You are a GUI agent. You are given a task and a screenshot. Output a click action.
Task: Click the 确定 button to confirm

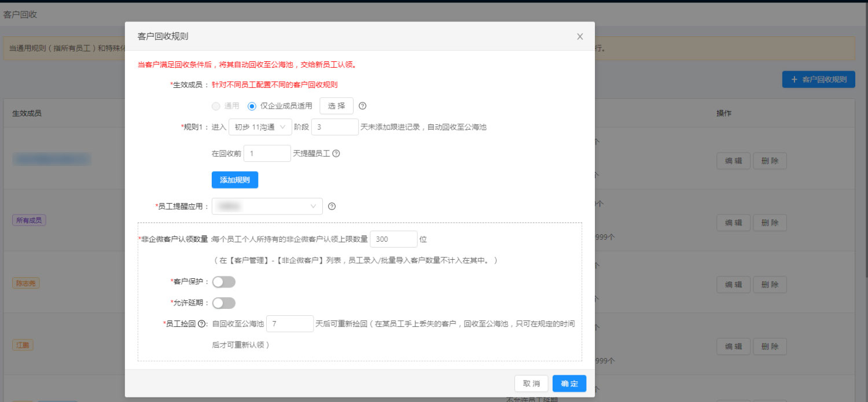(569, 383)
